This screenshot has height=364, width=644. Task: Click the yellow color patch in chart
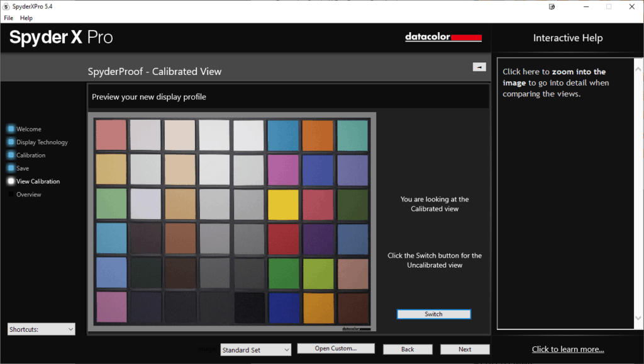(x=283, y=203)
